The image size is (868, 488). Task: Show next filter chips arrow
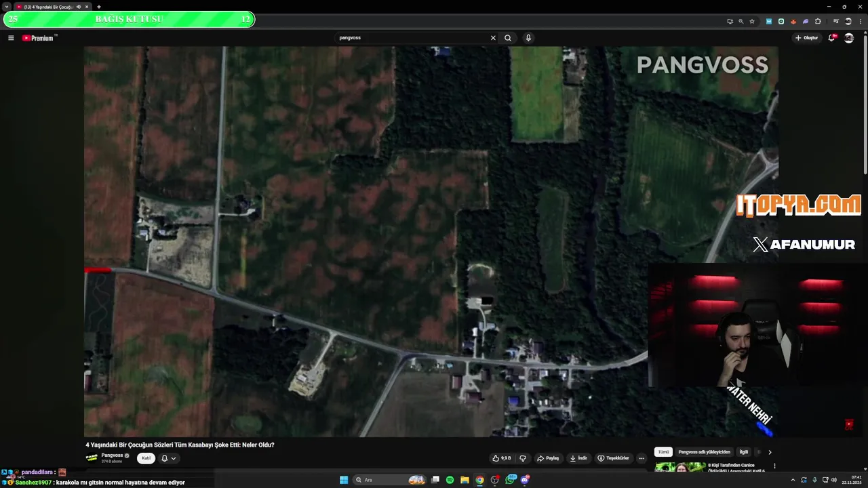point(770,452)
